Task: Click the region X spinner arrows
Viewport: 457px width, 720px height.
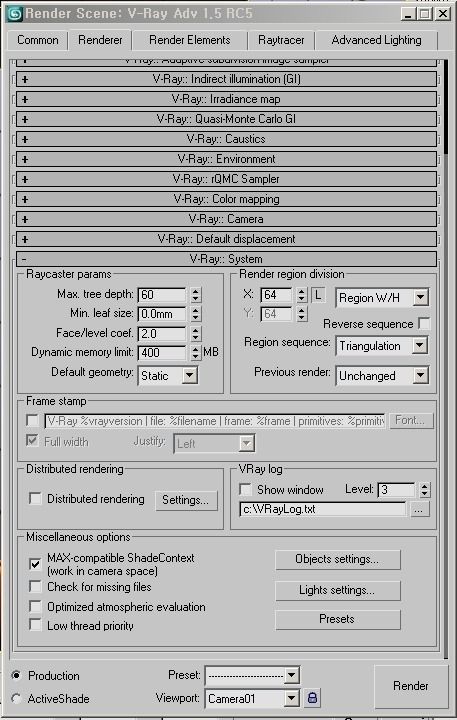Action: coord(301,294)
